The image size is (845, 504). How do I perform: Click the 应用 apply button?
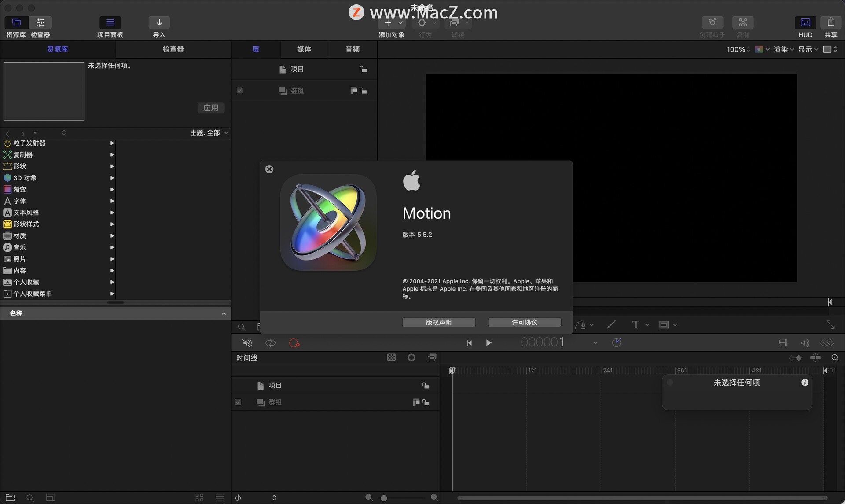[211, 108]
